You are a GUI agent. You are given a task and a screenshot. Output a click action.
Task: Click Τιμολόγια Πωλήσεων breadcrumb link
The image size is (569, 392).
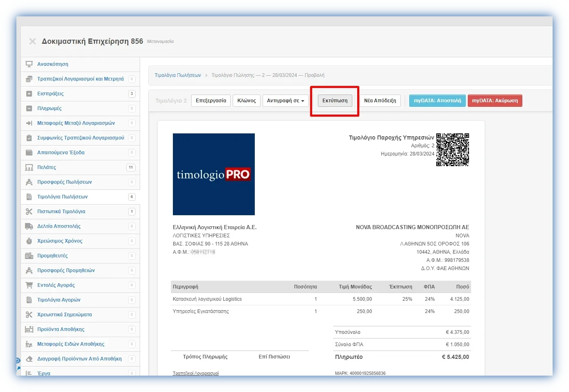(178, 75)
